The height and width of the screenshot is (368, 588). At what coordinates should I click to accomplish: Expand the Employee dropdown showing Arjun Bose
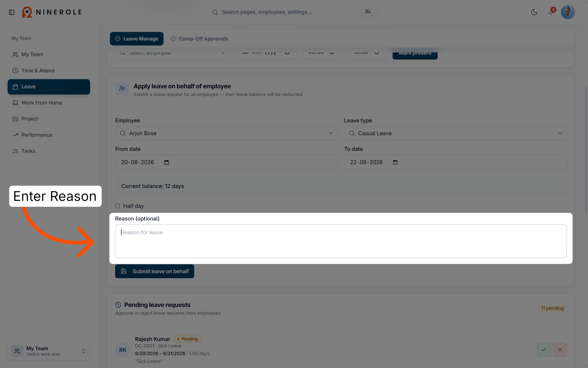tap(226, 133)
